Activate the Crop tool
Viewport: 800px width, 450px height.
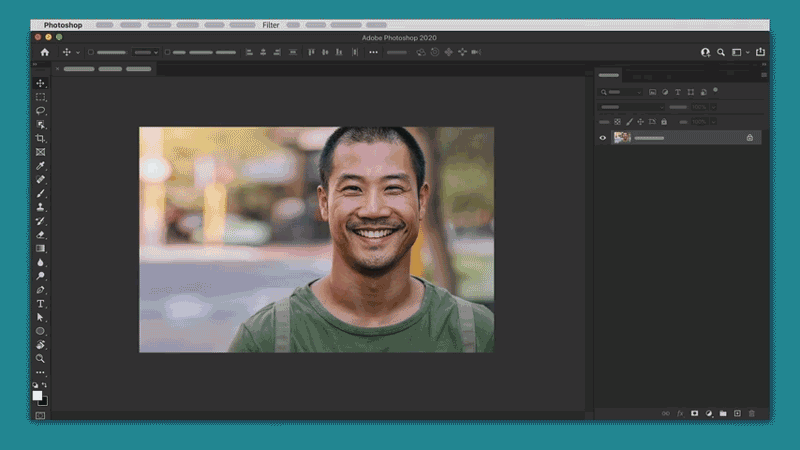coord(41,138)
